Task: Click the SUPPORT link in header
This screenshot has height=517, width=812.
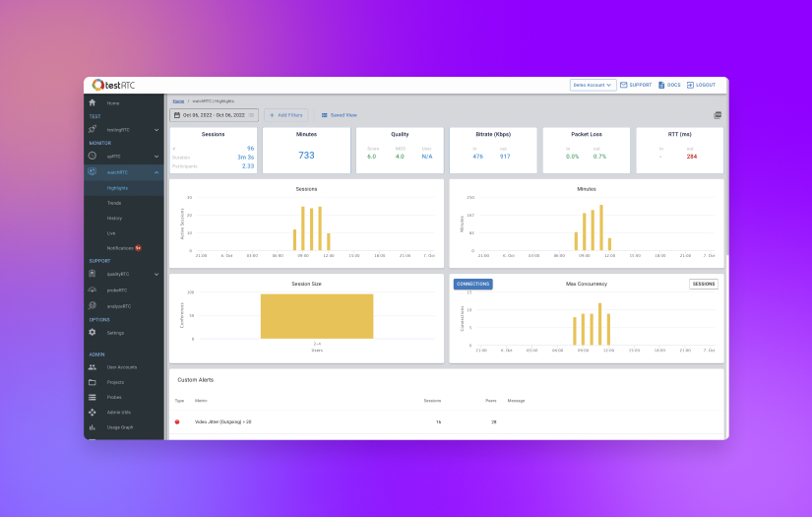Action: pyautogui.click(x=636, y=85)
